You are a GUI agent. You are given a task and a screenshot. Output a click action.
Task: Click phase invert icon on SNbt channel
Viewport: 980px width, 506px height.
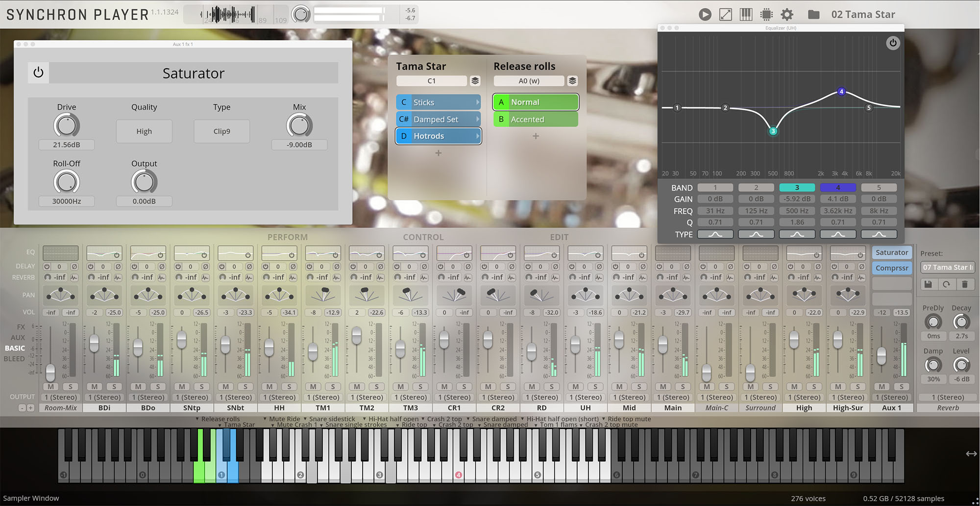coord(249,266)
